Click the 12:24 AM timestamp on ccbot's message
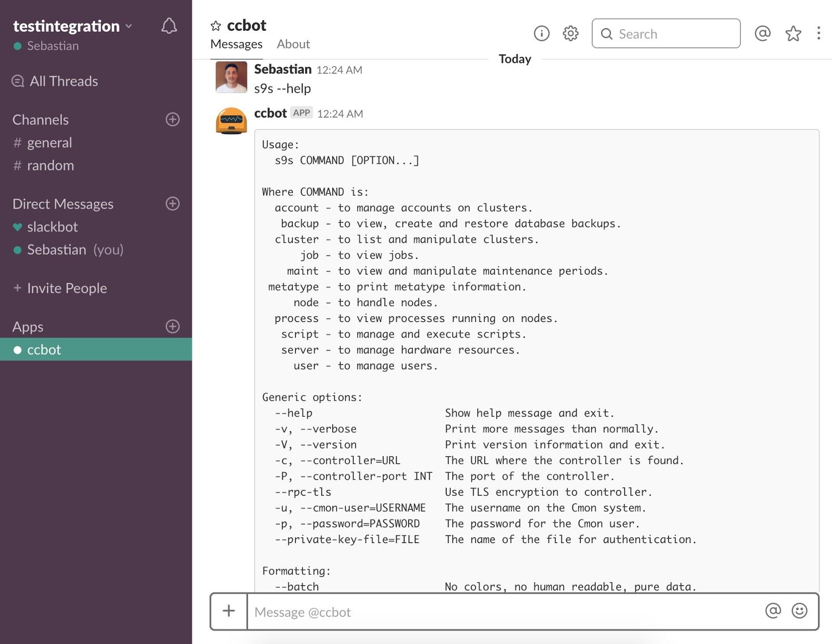The height and width of the screenshot is (644, 832). pos(340,113)
